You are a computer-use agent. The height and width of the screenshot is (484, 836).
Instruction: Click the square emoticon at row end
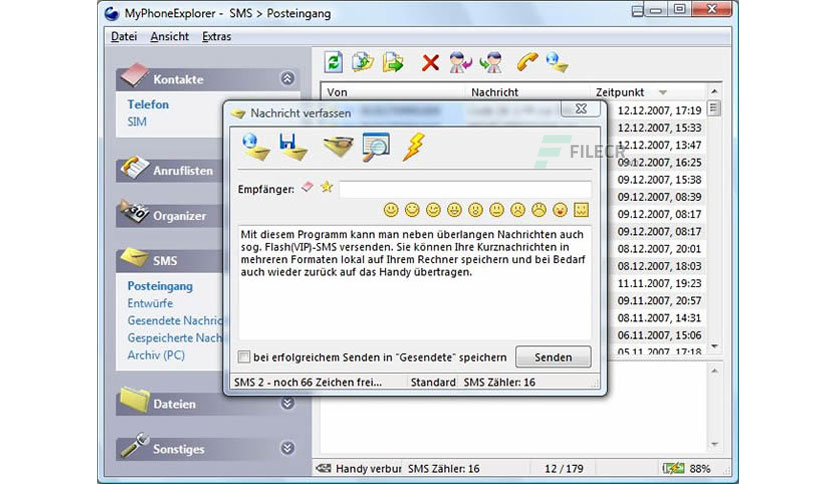point(581,210)
